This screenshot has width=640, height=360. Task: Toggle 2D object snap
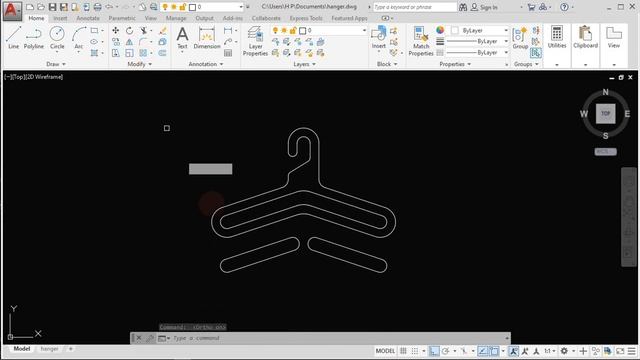(x=494, y=351)
